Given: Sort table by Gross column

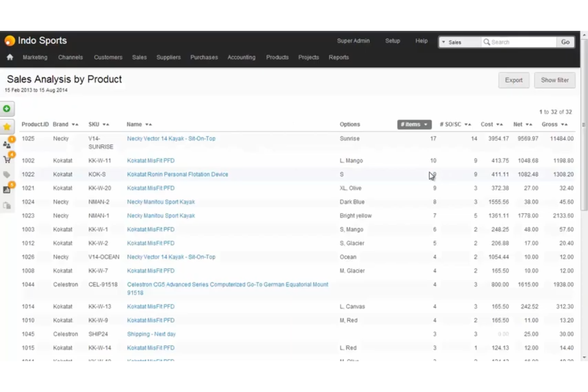Looking at the screenshot, I should tap(554, 124).
